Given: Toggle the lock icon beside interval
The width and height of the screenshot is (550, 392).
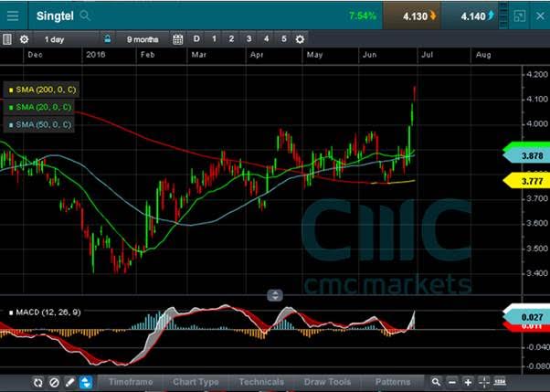Looking at the screenshot, I should 107,39.
